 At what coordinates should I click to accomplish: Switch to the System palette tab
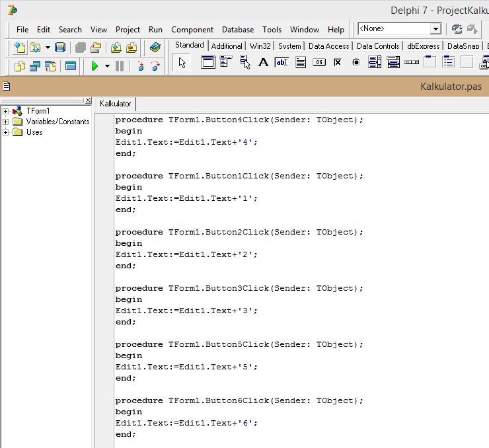point(289,46)
